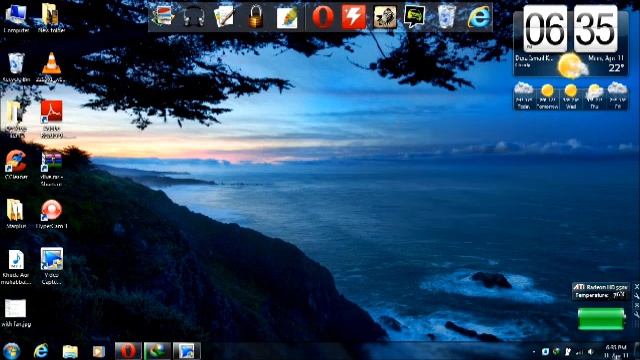
Task: Click the padlock icon in the dock
Action: [x=256, y=17]
